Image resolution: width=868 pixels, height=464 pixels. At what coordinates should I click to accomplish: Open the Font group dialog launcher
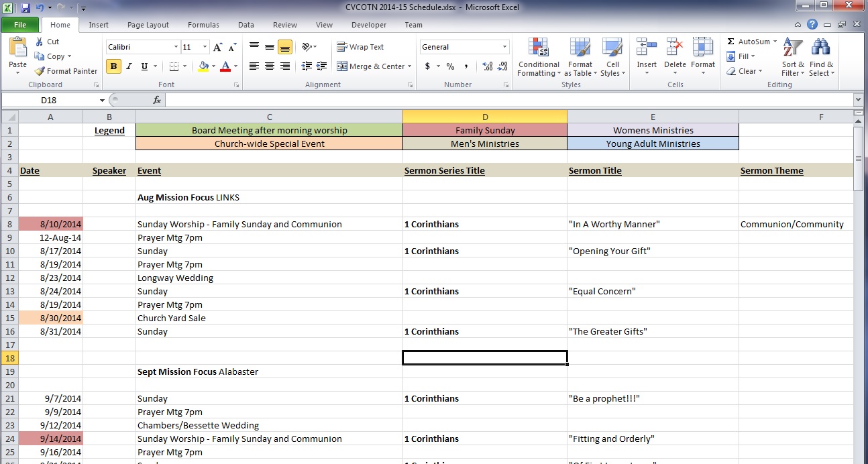237,85
